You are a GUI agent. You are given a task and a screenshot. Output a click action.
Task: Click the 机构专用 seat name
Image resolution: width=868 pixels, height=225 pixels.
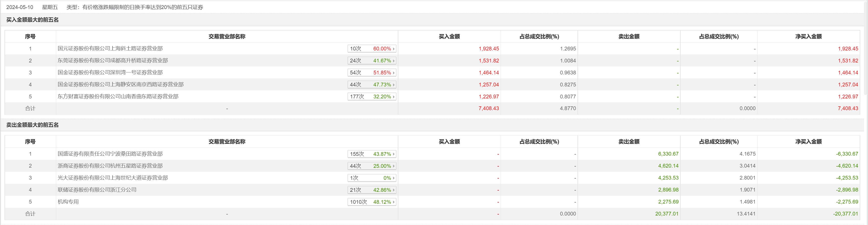(x=68, y=202)
